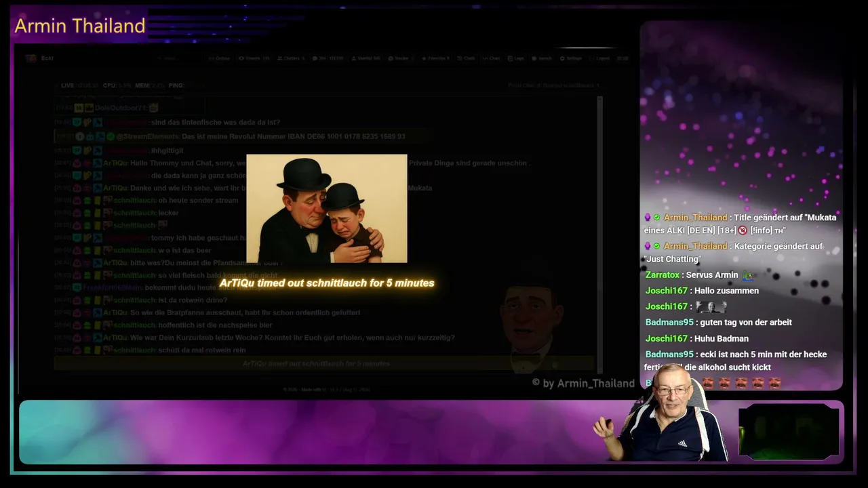
Task: Click the dimmed message "ihhgittigit"
Action: coord(167,150)
